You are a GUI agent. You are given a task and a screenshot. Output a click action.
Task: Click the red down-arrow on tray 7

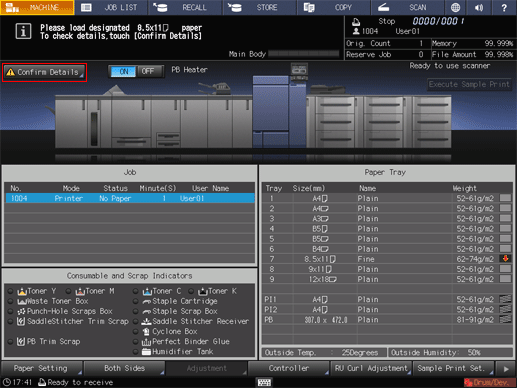(505, 259)
